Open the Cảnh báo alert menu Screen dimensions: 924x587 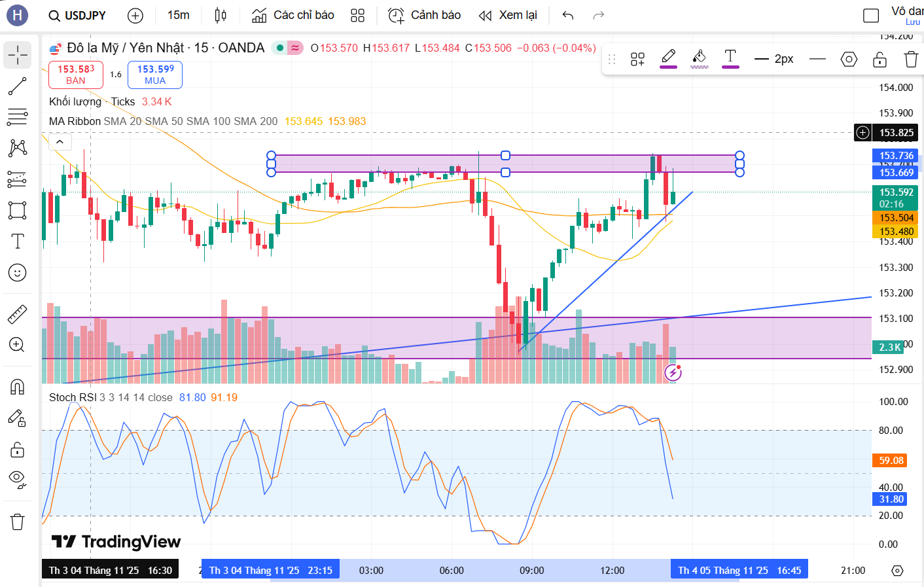pyautogui.click(x=424, y=15)
